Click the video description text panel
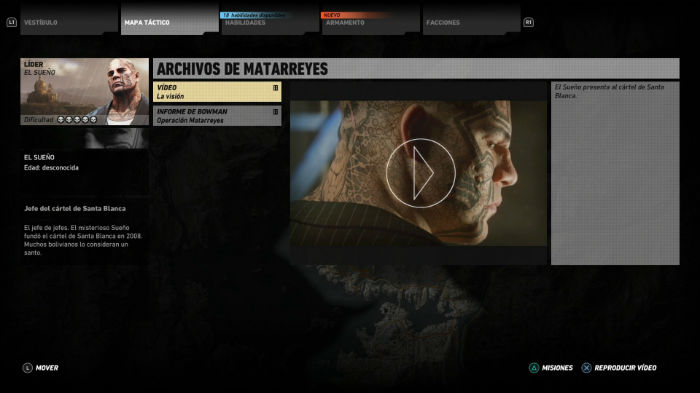This screenshot has height=393, width=700. click(615, 173)
